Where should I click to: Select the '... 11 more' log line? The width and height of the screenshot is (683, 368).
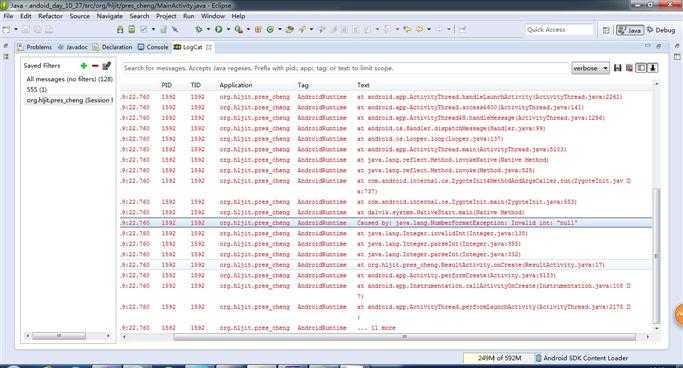[386, 328]
